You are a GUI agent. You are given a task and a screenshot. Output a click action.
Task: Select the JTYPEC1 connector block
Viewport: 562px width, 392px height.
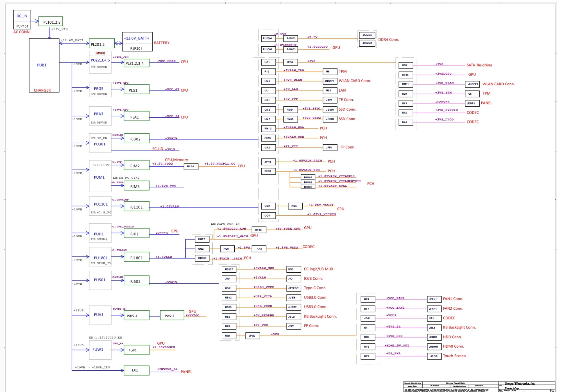pyautogui.click(x=294, y=288)
